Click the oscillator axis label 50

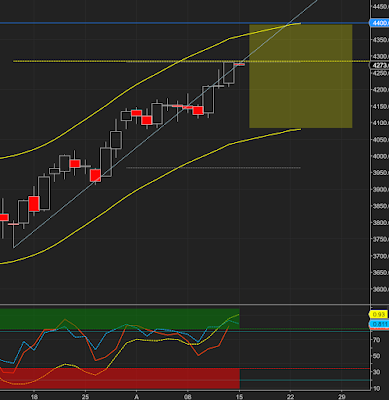pyautogui.click(x=377, y=356)
